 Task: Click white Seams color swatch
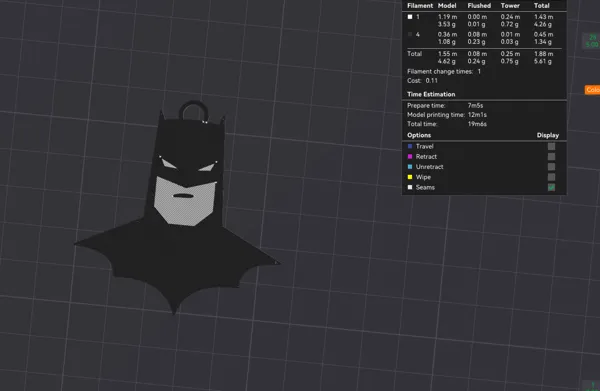(x=410, y=187)
